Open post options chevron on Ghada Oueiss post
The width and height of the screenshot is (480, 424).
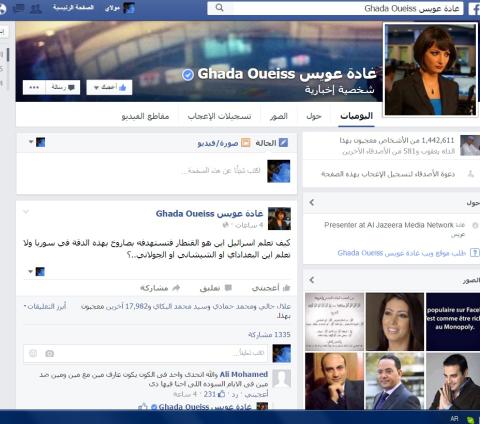26,212
